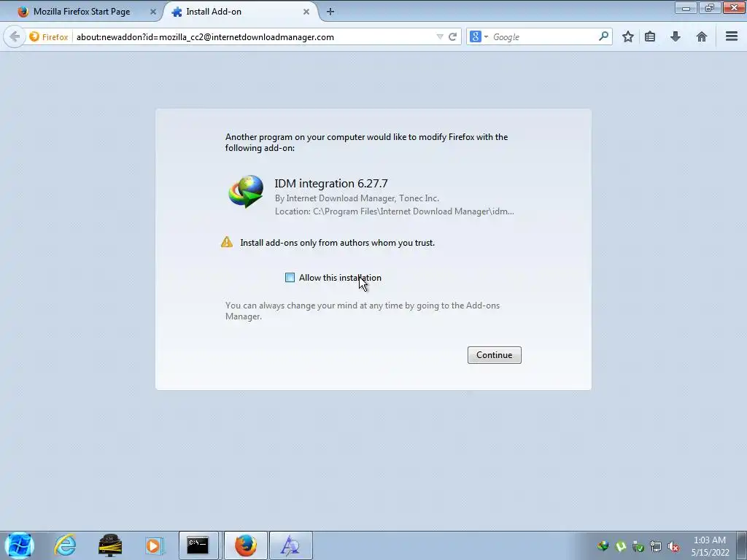Click the IDM integration globe icon
This screenshot has width=747, height=560.
(246, 192)
